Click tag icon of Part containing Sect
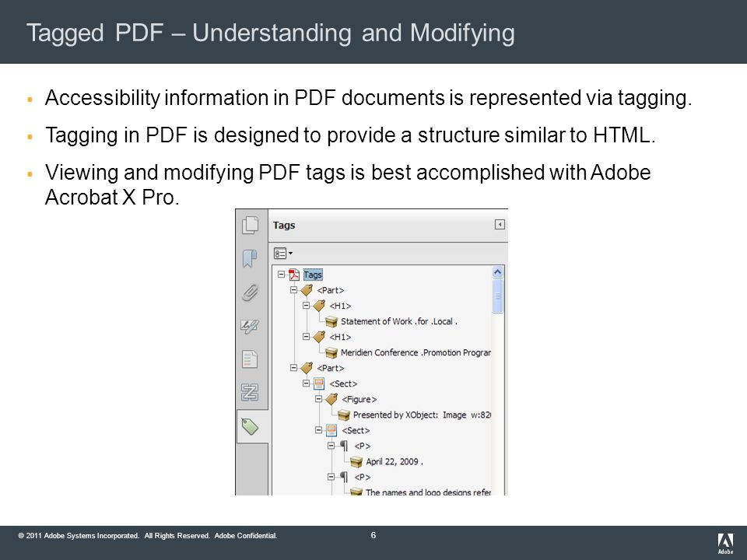This screenshot has height=560, width=747. (307, 368)
